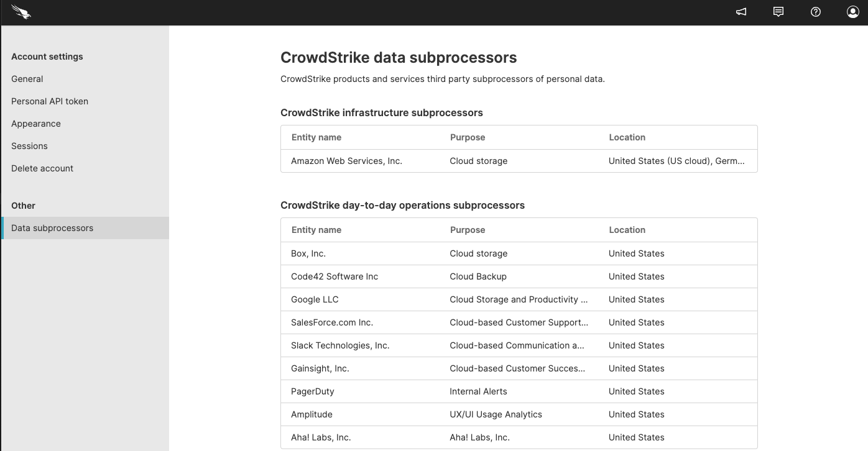This screenshot has width=868, height=451.
Task: Switch to the Appearance settings
Action: pyautogui.click(x=36, y=124)
